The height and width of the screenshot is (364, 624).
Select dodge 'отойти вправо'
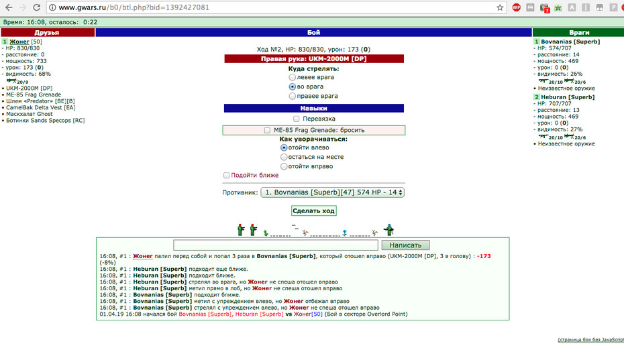pyautogui.click(x=284, y=166)
